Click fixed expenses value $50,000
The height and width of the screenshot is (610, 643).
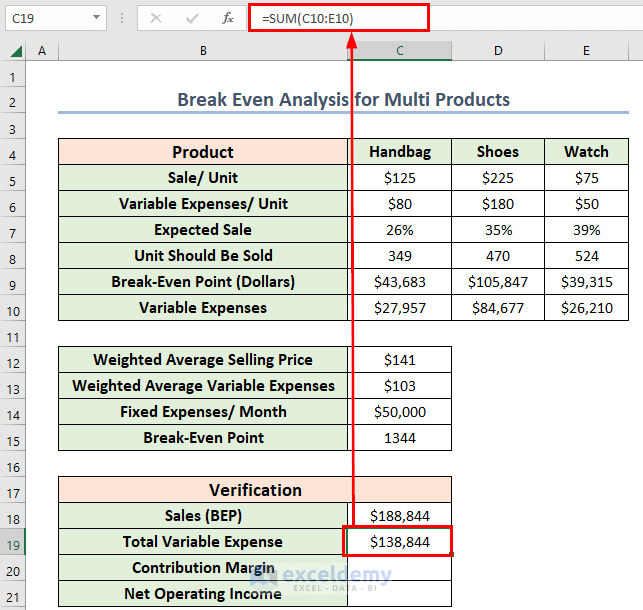click(x=400, y=412)
